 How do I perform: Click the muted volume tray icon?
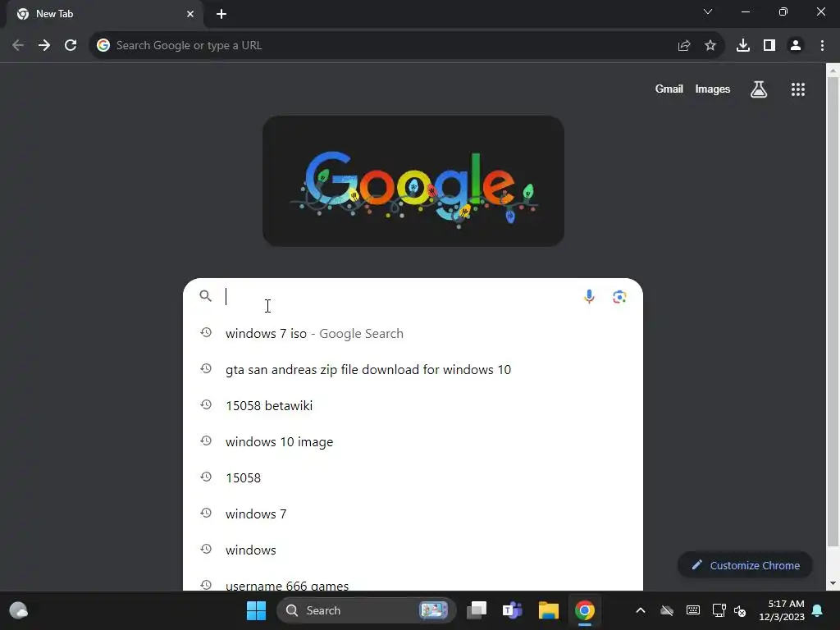coord(740,610)
